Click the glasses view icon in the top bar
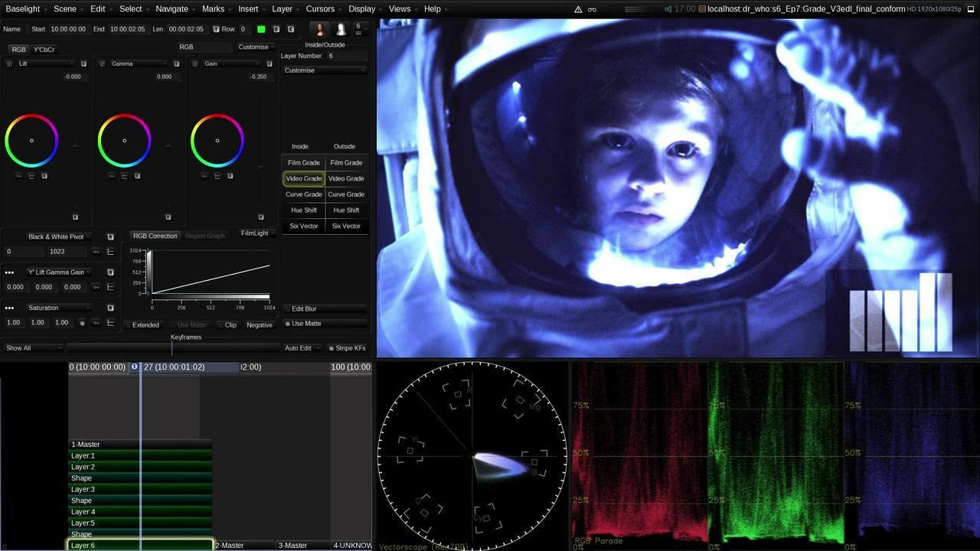The image size is (980, 551). coord(592,9)
